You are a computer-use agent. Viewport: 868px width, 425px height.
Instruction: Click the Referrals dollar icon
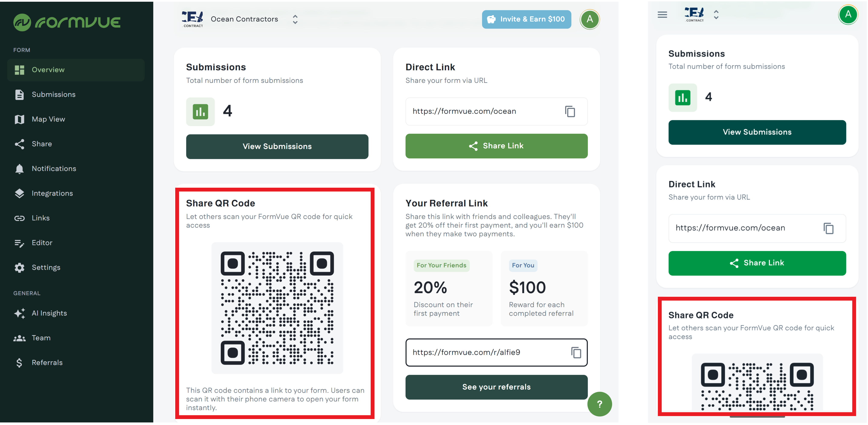tap(20, 362)
